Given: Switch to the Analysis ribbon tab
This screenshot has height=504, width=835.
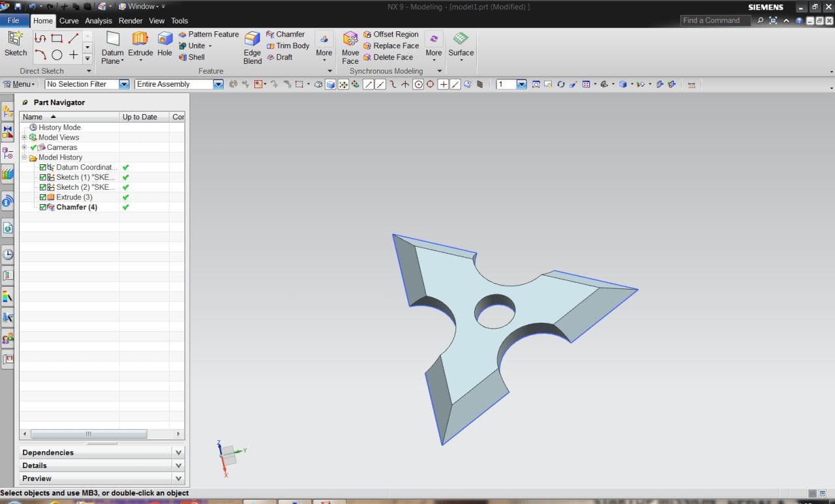Looking at the screenshot, I should [99, 21].
